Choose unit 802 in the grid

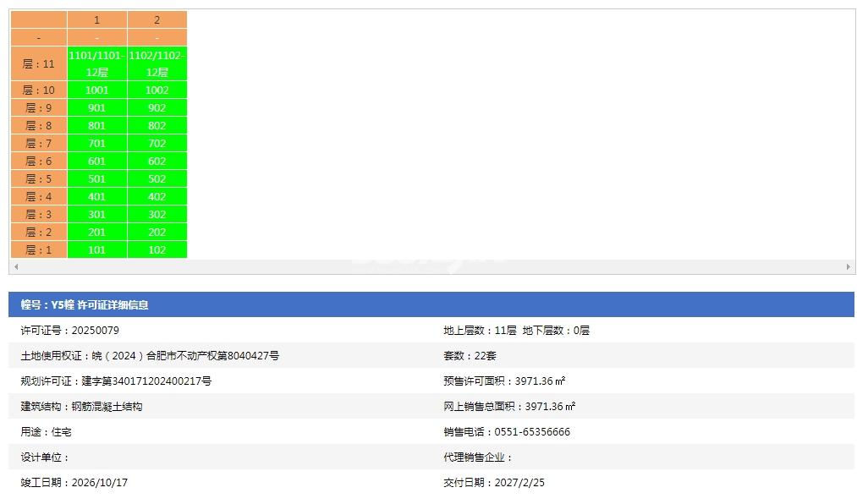(x=157, y=126)
